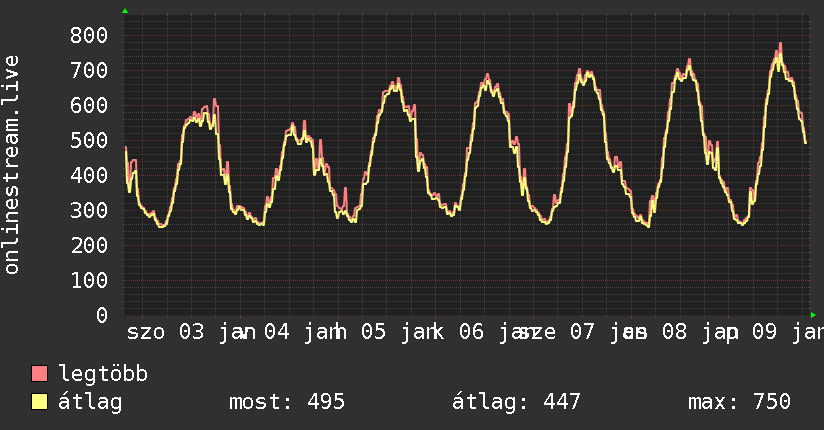Click the x-axis label szo
The width and height of the screenshot is (824, 430).
tap(146, 333)
